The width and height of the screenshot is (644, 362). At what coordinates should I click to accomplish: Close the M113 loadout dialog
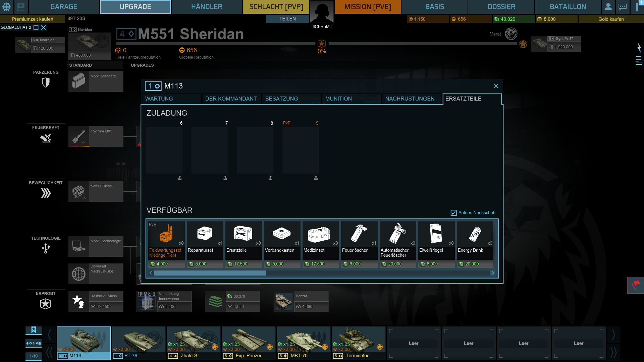[496, 86]
